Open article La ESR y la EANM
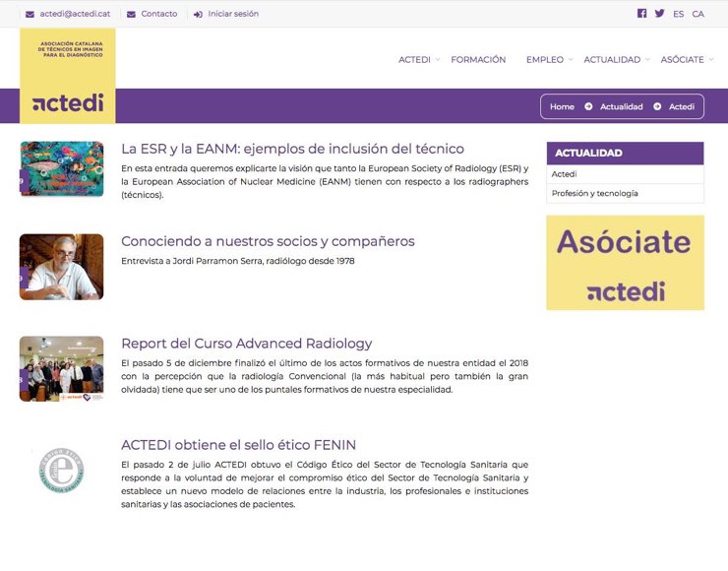728x571 pixels. coord(292,149)
